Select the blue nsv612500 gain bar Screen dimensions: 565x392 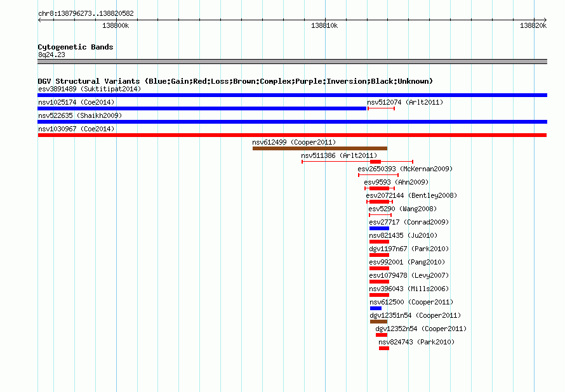point(376,308)
